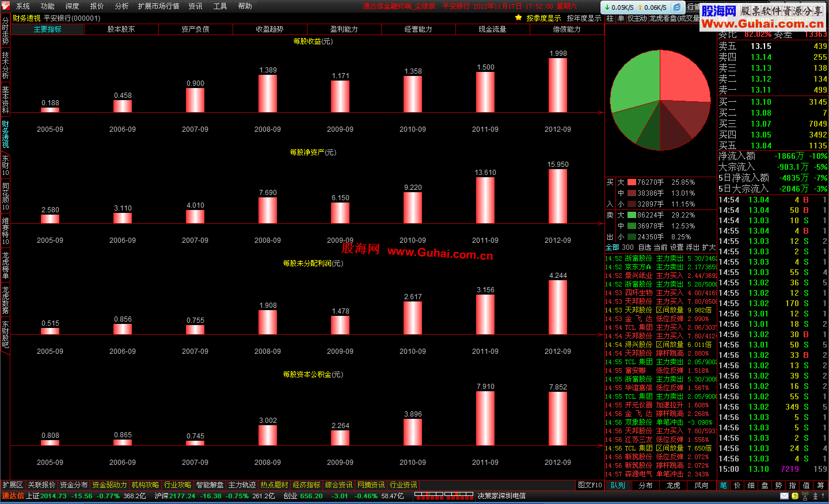The height and width of the screenshot is (504, 829).
Task: Click the 自选 filter in monitor row
Action: (644, 247)
